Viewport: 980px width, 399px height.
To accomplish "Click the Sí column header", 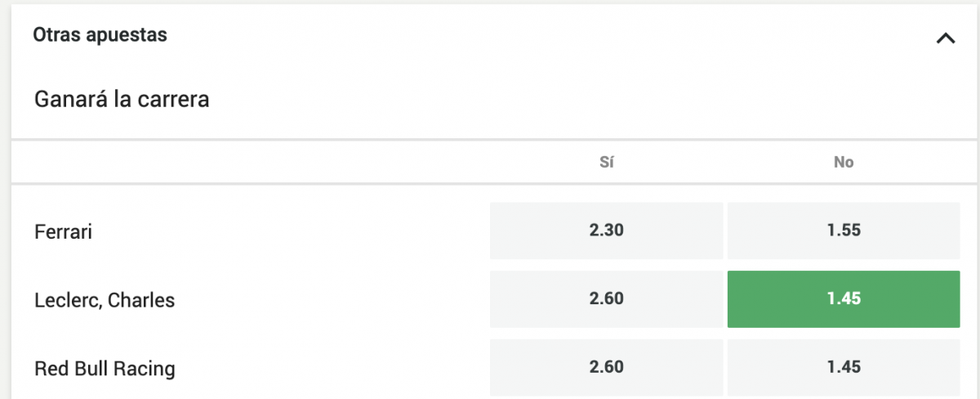I will coord(606,163).
